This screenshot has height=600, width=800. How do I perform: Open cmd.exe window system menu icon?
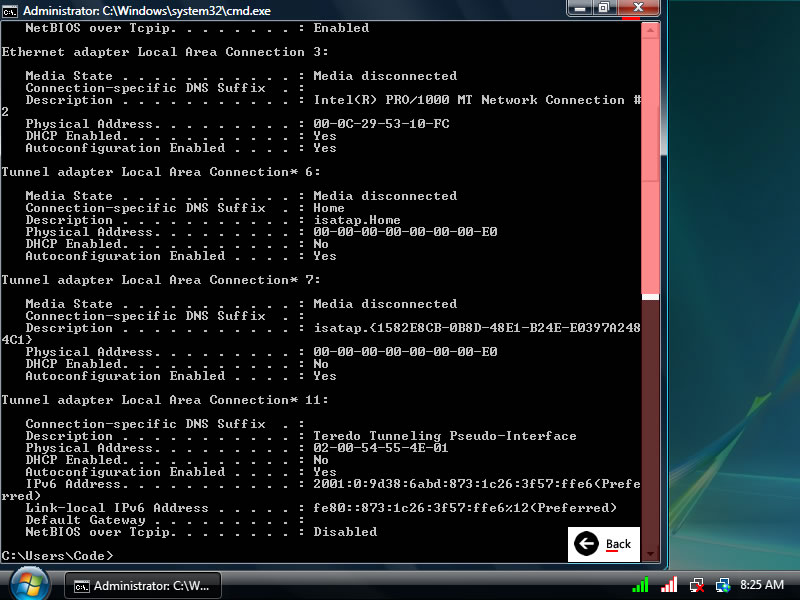click(9, 11)
